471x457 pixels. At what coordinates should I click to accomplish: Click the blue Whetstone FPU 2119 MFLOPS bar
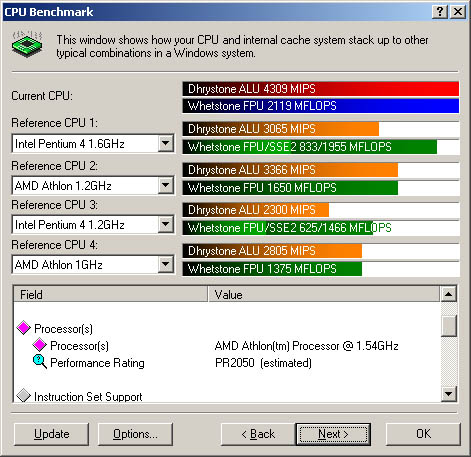click(321, 106)
